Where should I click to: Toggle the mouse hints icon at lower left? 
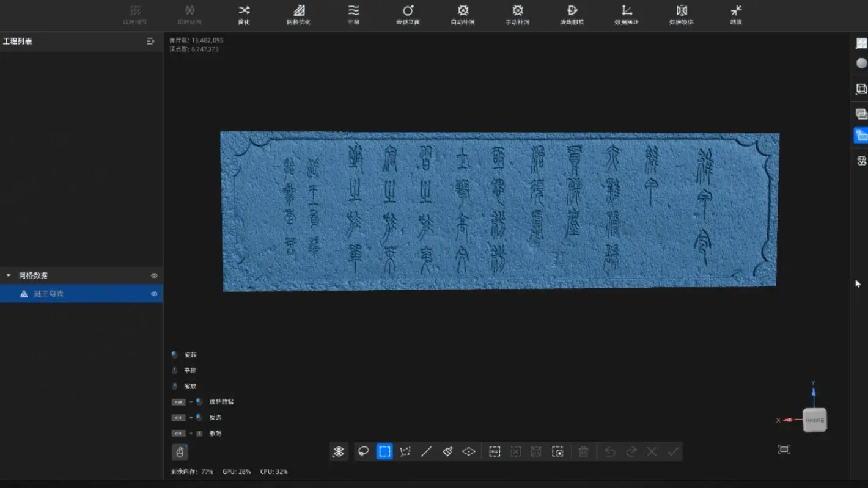click(x=180, y=452)
